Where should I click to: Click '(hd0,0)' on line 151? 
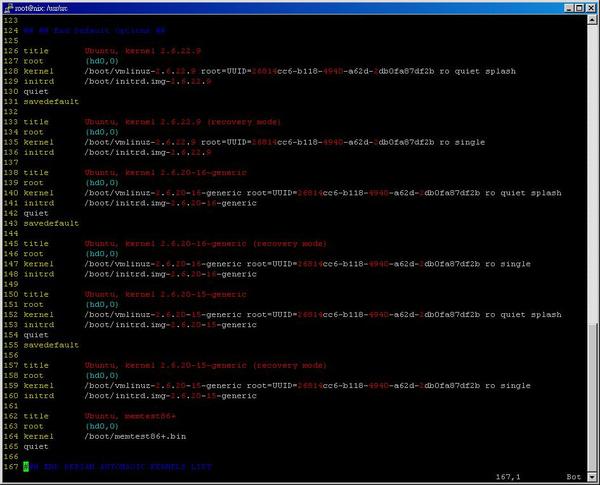[x=102, y=305]
